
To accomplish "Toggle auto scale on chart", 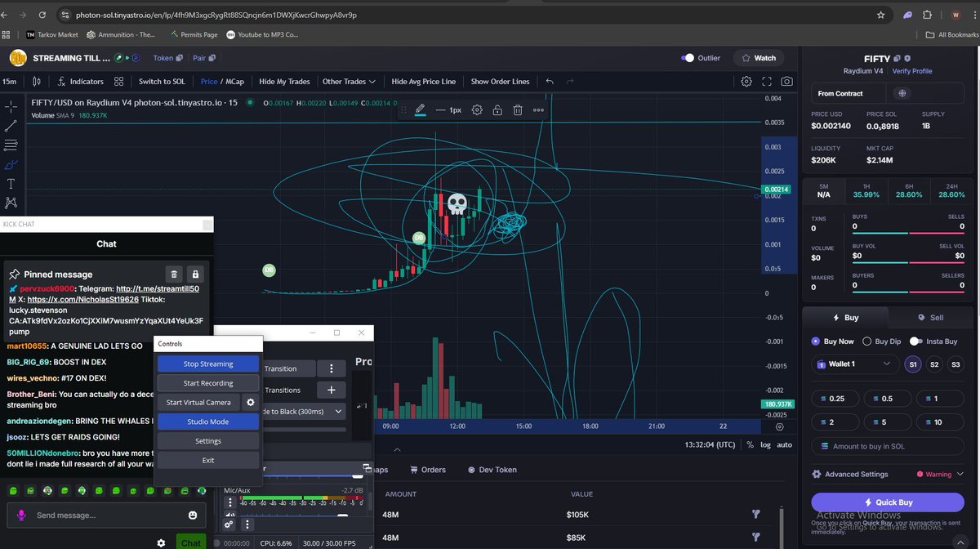I will pyautogui.click(x=784, y=444).
